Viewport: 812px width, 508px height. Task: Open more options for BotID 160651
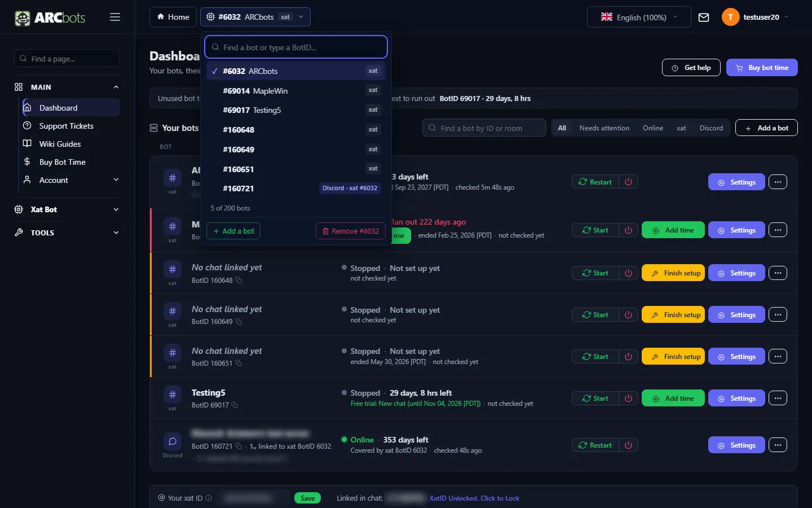(778, 357)
